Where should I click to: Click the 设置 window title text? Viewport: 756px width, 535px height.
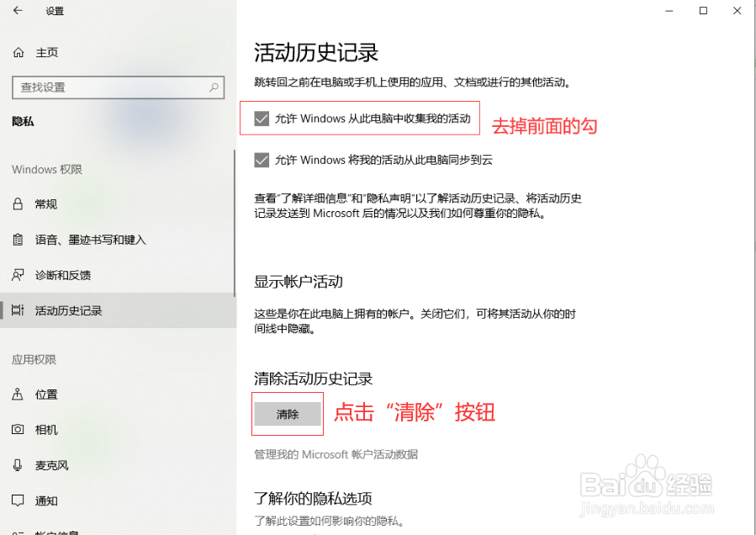pos(55,11)
